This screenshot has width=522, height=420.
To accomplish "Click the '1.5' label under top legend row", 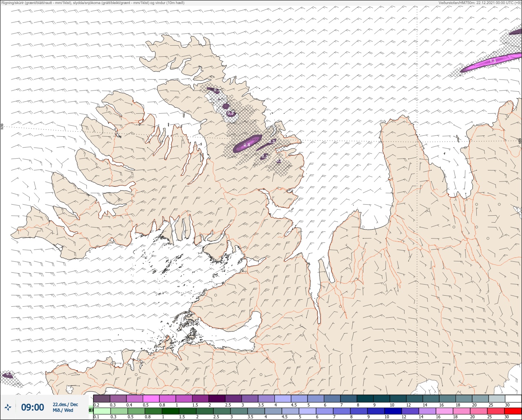I will [195, 405].
